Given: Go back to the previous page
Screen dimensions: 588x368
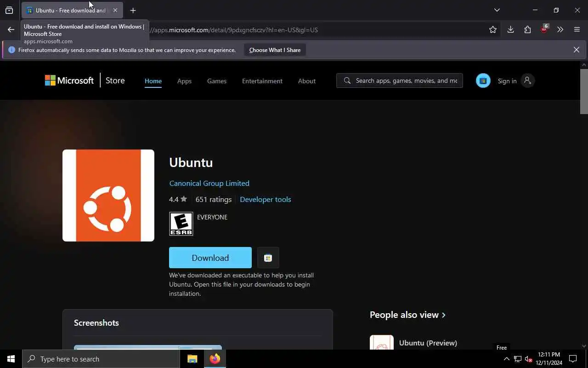Looking at the screenshot, I should tap(11, 30).
